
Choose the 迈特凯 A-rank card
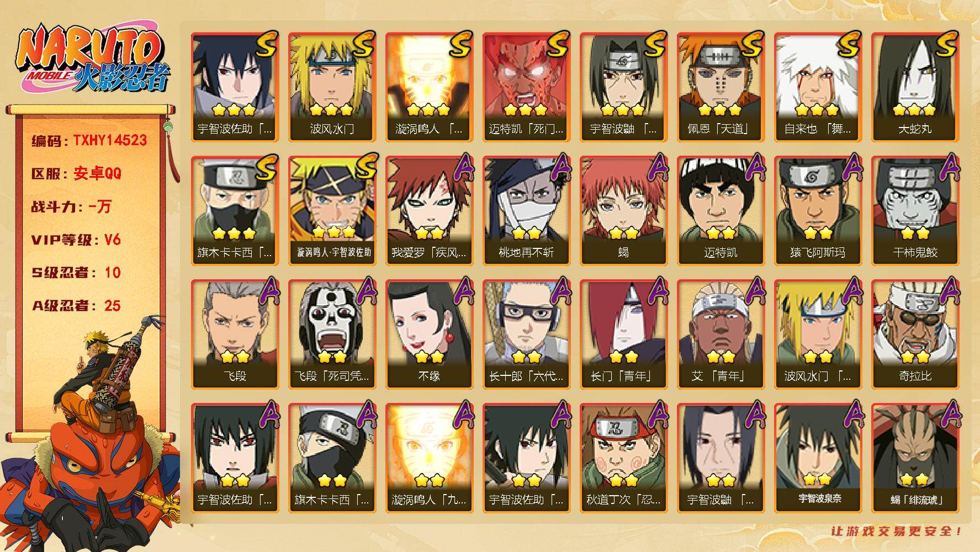[721, 210]
